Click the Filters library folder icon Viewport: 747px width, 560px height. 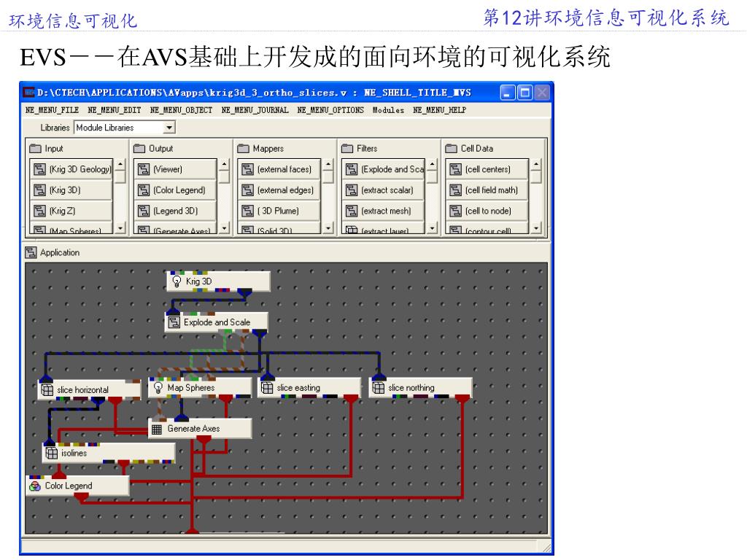347,149
